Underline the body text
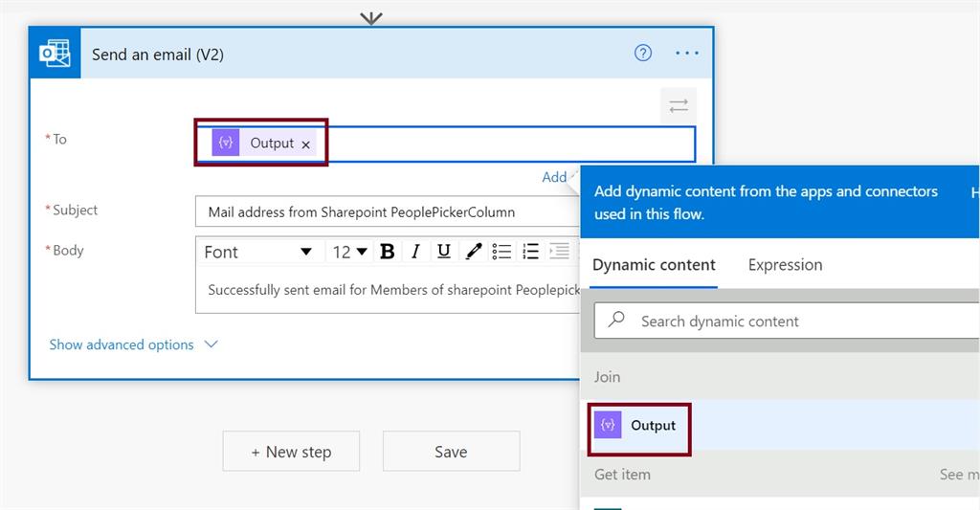 point(444,252)
